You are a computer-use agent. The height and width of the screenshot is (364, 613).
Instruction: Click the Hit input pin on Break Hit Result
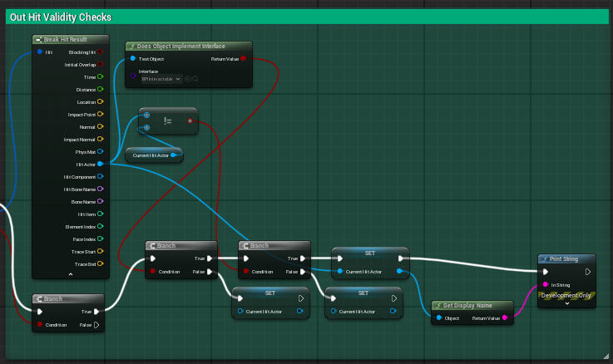point(40,52)
